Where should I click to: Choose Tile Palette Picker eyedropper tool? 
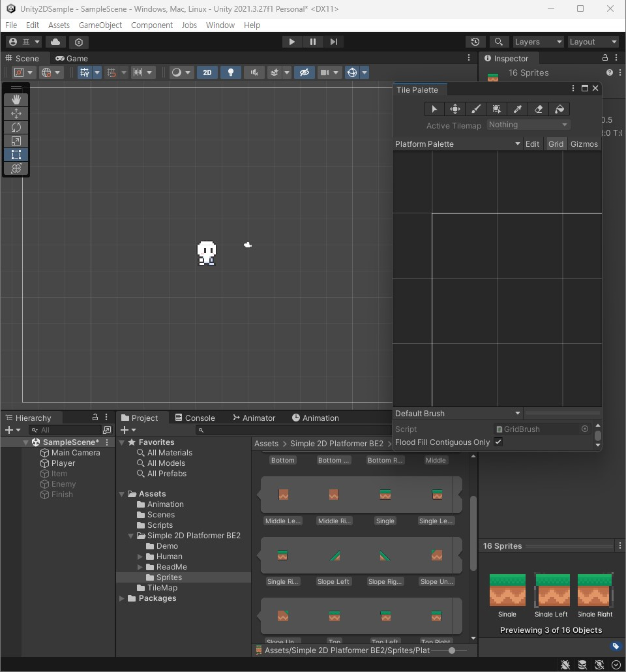click(518, 110)
